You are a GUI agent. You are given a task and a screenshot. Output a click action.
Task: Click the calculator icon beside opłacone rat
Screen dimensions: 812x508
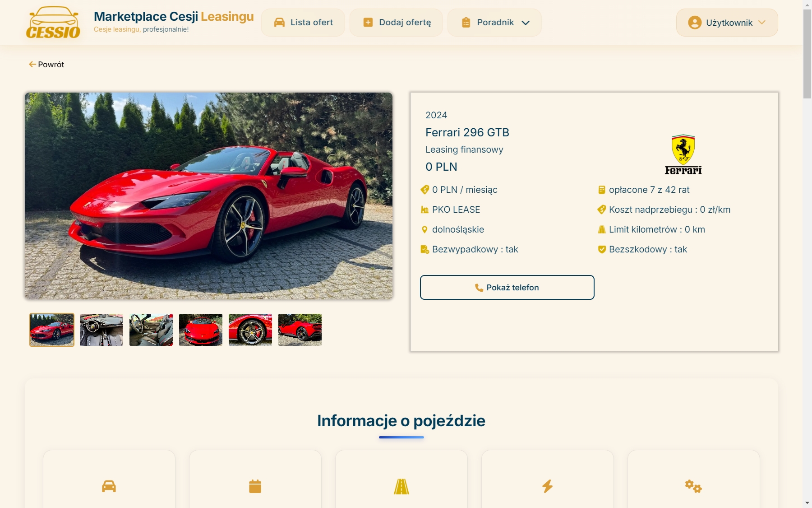coord(601,190)
